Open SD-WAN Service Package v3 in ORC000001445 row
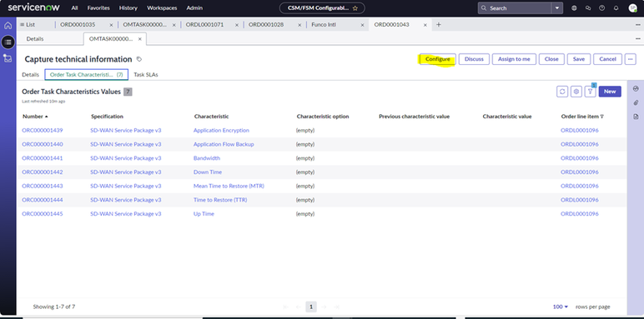Screen dimensions: 644x319 (x=126, y=214)
